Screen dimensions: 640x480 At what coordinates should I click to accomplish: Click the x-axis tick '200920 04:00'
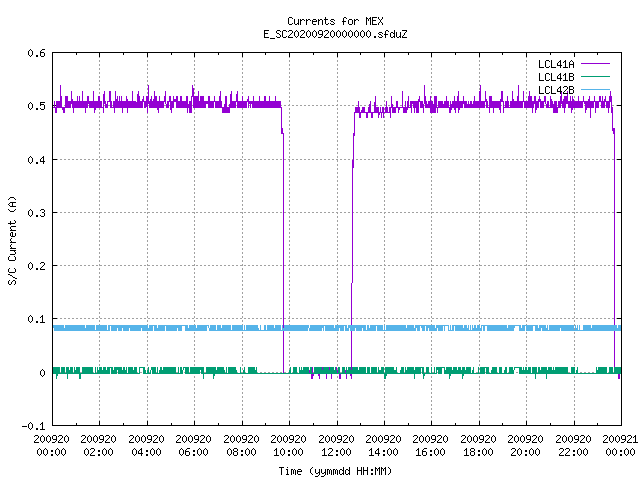pyautogui.click(x=146, y=446)
